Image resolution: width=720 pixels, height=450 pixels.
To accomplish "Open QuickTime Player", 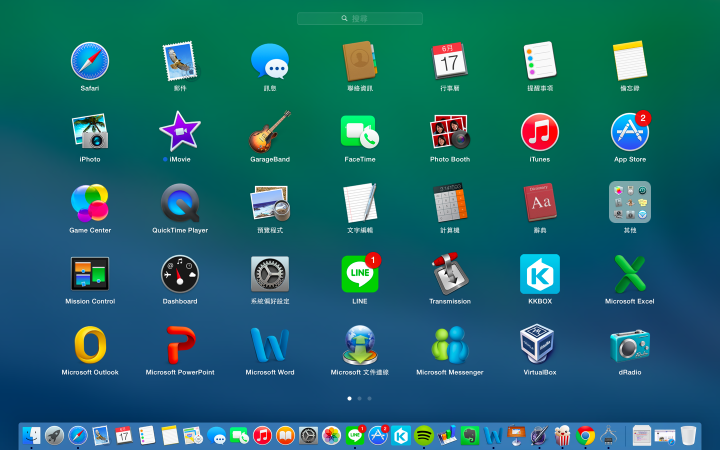I will 180,202.
